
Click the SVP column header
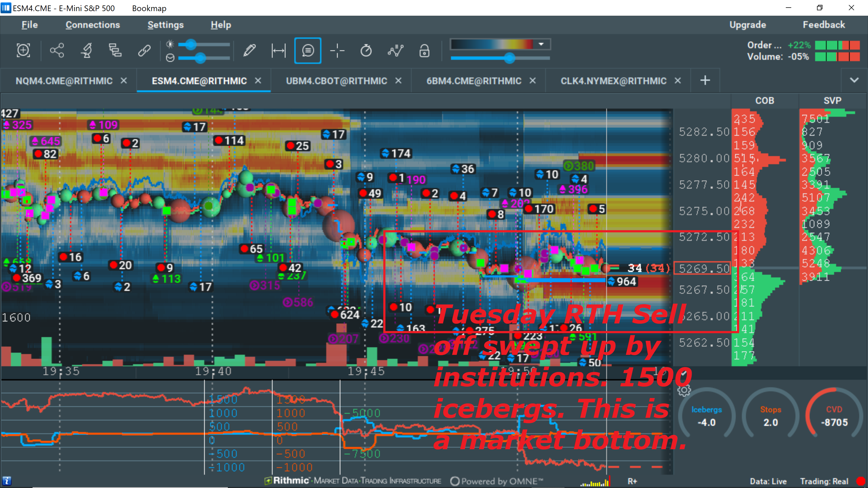click(x=832, y=101)
